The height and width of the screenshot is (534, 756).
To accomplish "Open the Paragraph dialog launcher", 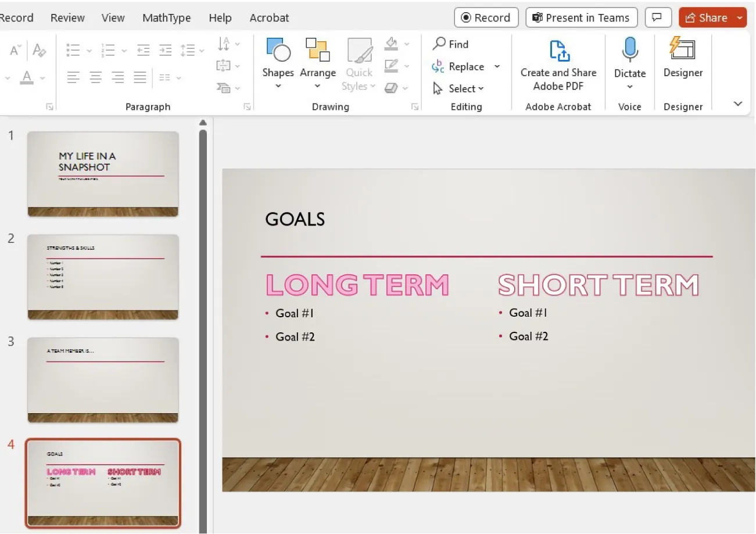I will 247,106.
